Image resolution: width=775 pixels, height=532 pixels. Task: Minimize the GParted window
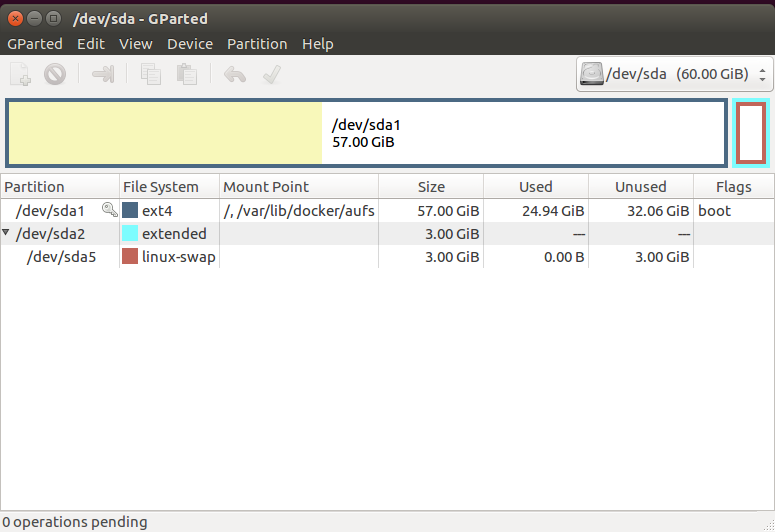35,19
